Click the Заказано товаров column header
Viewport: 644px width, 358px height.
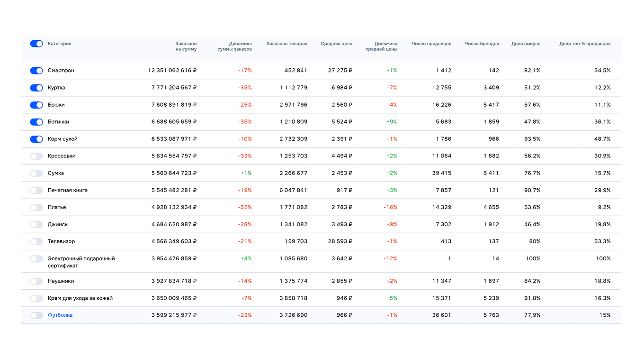pos(286,44)
